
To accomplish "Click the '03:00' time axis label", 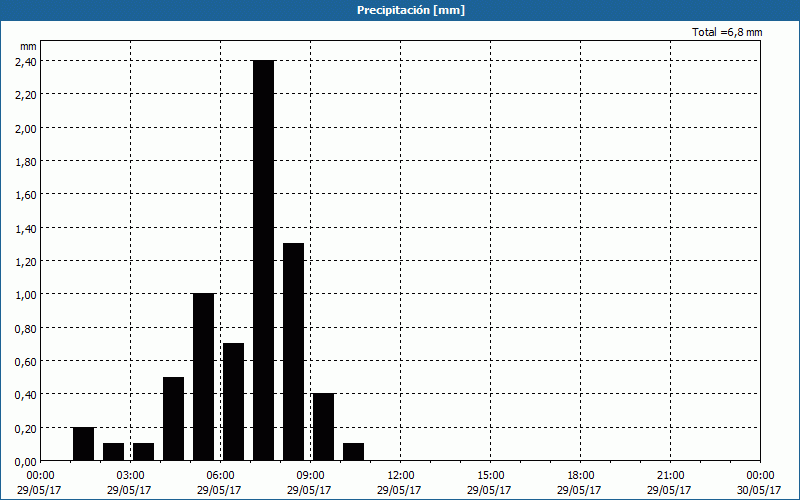I will coord(131,476).
